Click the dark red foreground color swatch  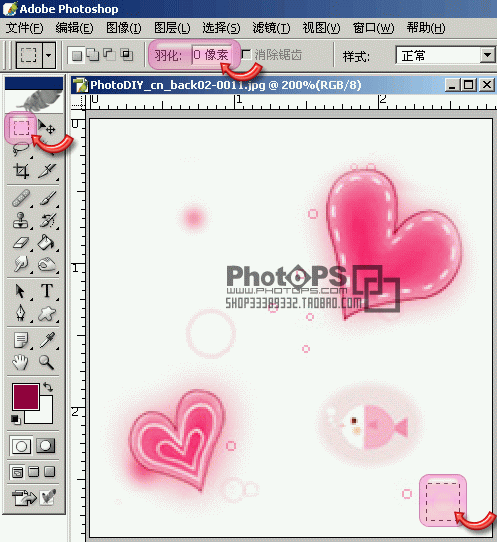click(x=26, y=396)
